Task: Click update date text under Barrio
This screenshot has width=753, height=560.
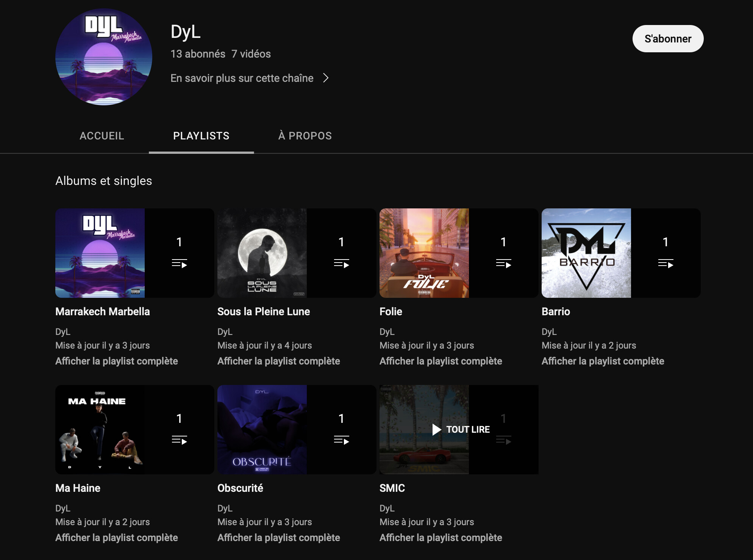Action: pyautogui.click(x=589, y=345)
